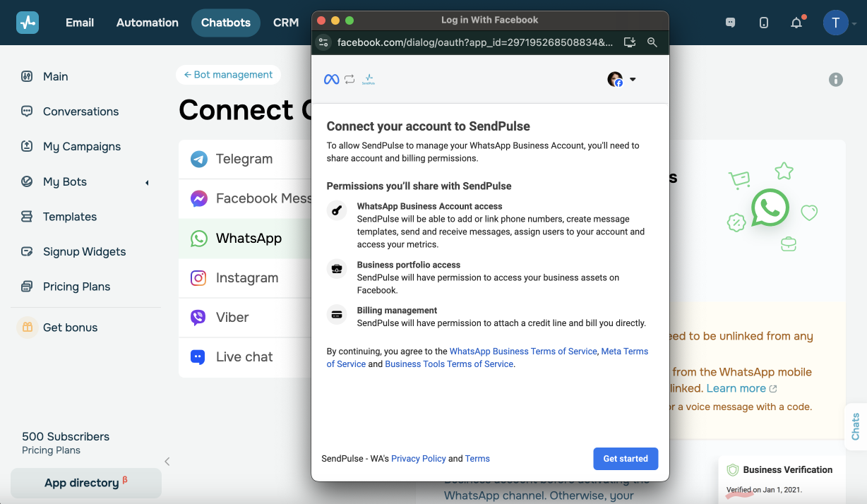Collapse the left sidebar chevron
This screenshot has height=504, width=867.
[x=167, y=462]
